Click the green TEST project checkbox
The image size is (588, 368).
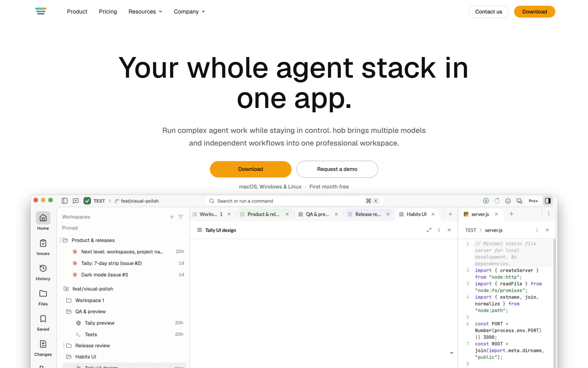click(x=87, y=201)
